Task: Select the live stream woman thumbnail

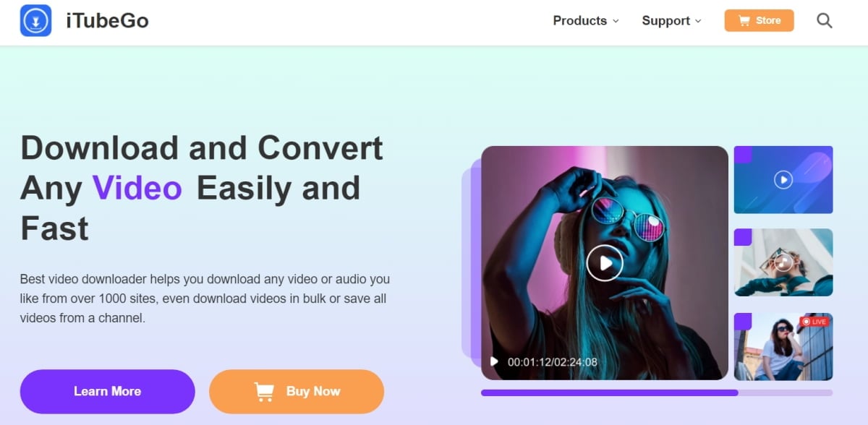Action: [783, 347]
